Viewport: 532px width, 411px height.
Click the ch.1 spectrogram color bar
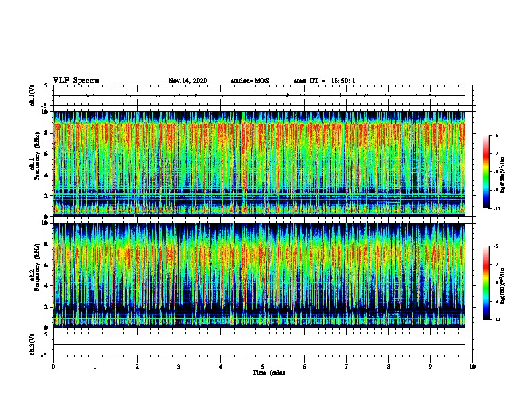coord(486,172)
